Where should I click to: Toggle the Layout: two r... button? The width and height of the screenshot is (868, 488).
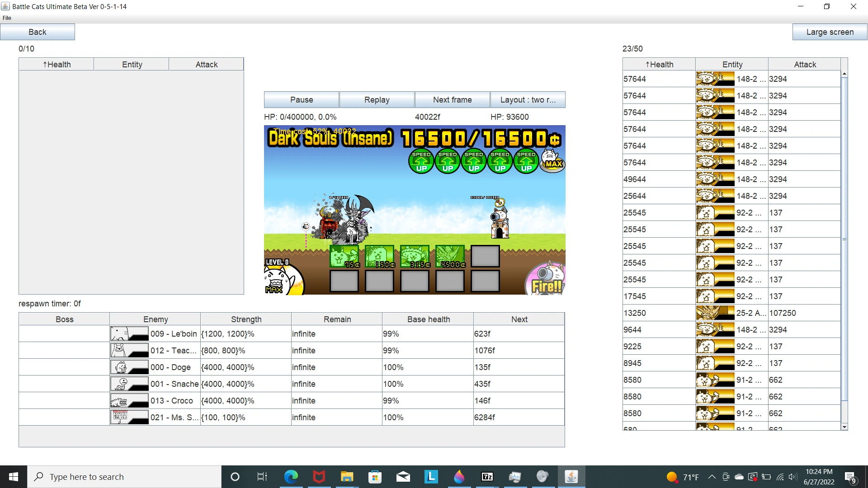coord(528,100)
